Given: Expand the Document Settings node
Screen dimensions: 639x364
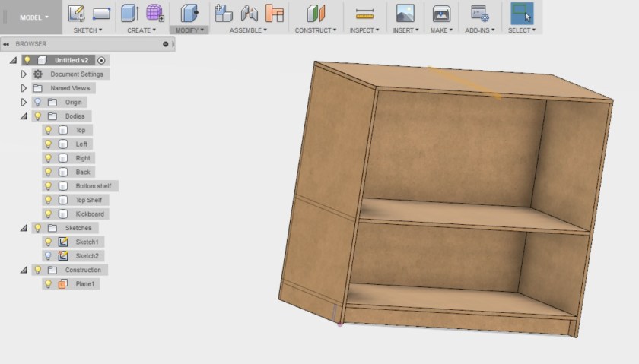Looking at the screenshot, I should 24,74.
